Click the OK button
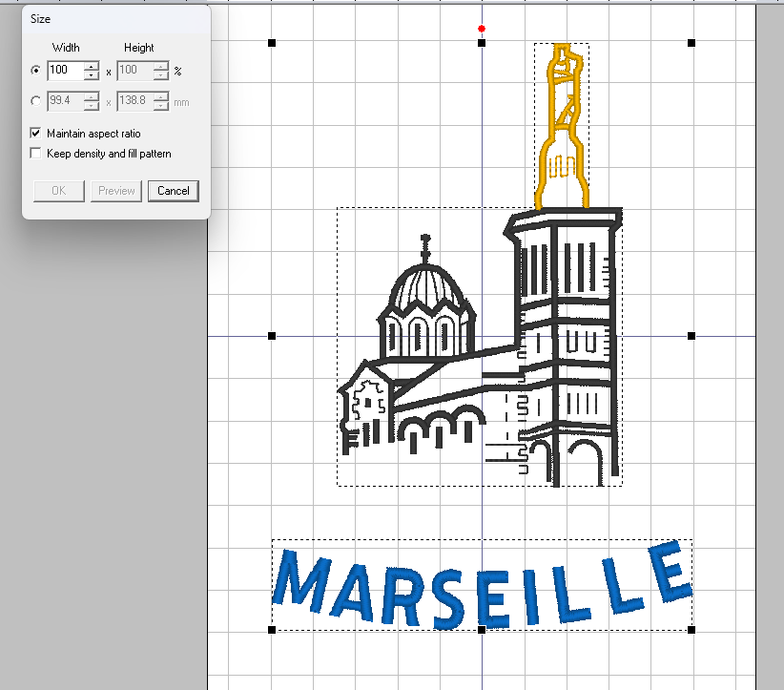This screenshot has height=690, width=784. click(59, 191)
